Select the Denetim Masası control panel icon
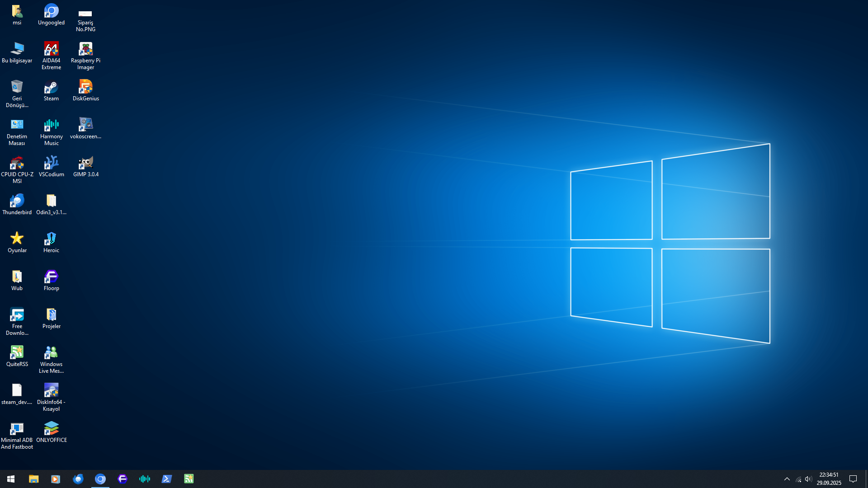This screenshot has height=488, width=868. 17,132
